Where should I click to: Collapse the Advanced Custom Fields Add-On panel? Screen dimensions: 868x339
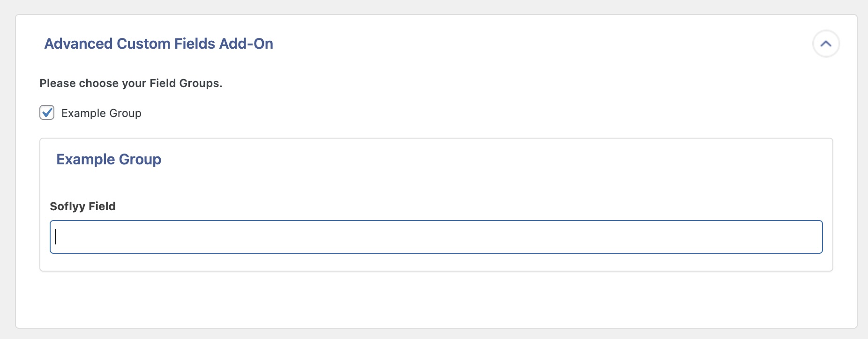tap(826, 44)
